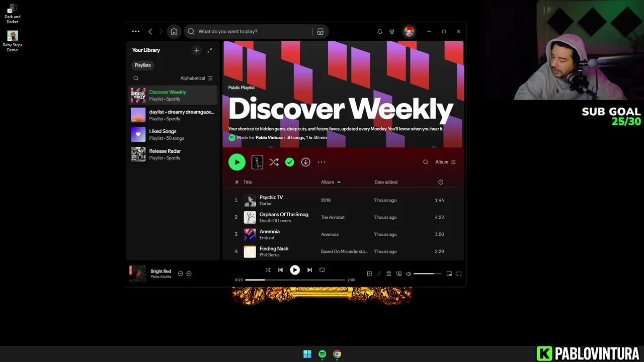Open The Acrobat album link
Screen dimensions: 644x362
(333, 217)
